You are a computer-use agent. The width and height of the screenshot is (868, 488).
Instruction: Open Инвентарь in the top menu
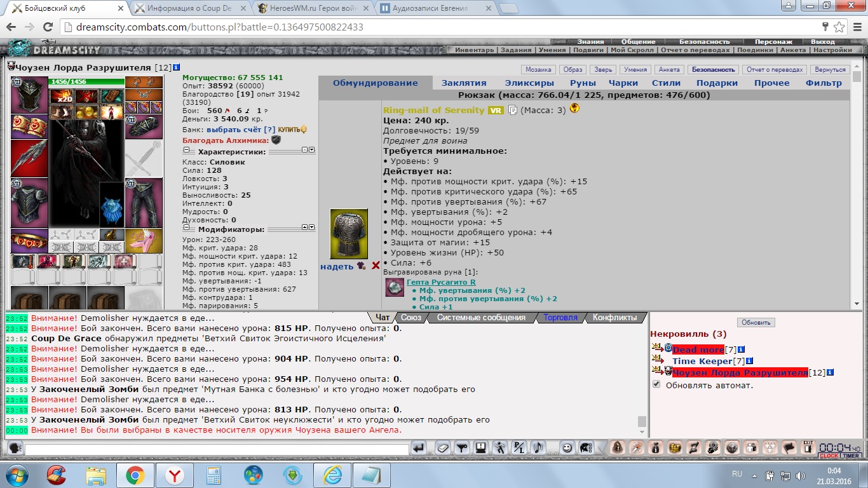coord(475,50)
